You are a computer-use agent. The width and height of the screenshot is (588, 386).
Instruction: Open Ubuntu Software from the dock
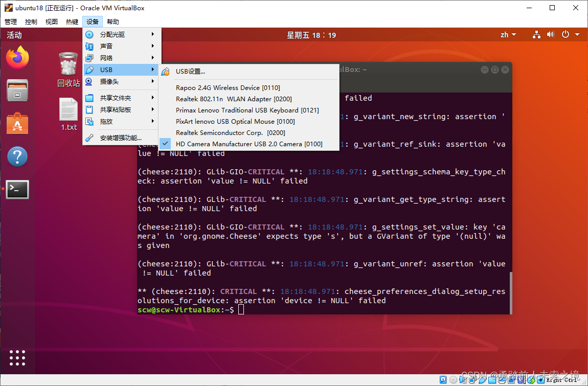[x=17, y=123]
